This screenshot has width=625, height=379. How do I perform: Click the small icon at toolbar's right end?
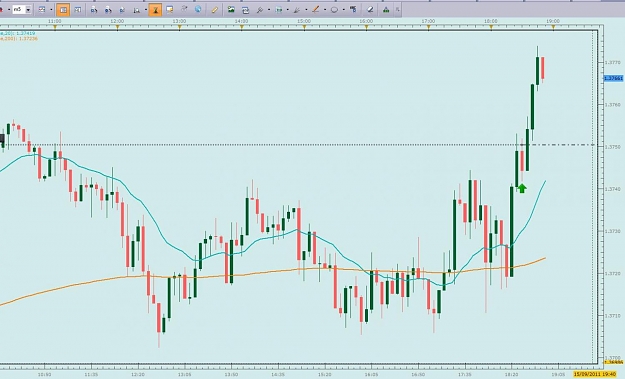point(397,10)
